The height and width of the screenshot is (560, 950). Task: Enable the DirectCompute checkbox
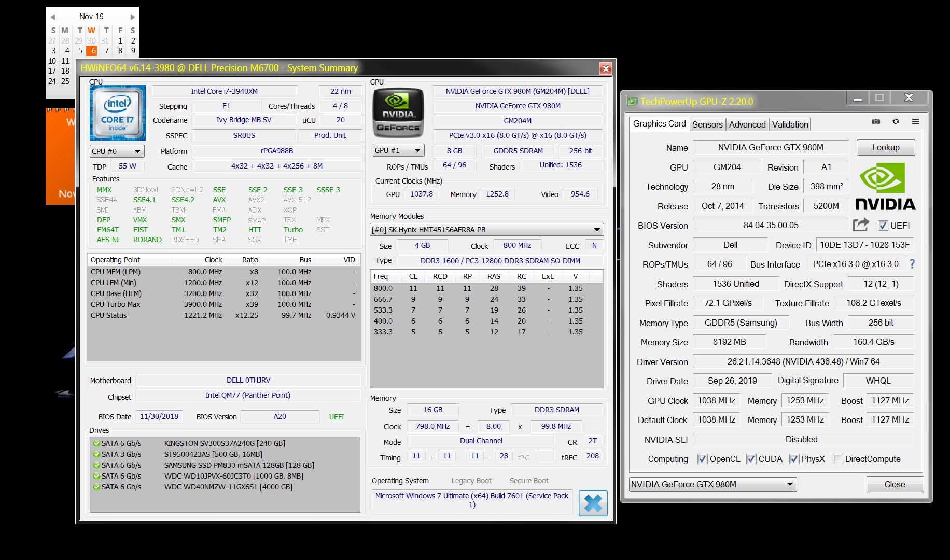pyautogui.click(x=837, y=459)
